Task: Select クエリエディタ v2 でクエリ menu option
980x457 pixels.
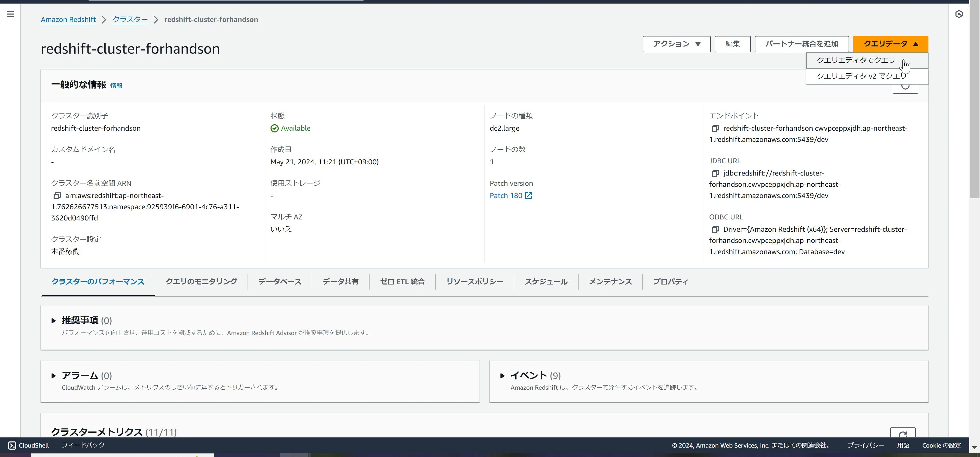Action: coord(867,76)
